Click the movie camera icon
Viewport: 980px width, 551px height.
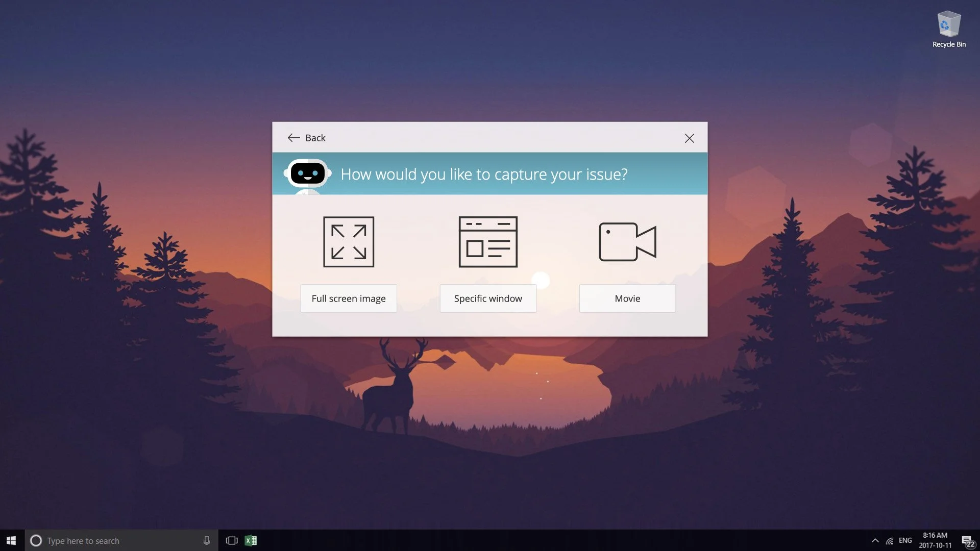click(x=627, y=242)
